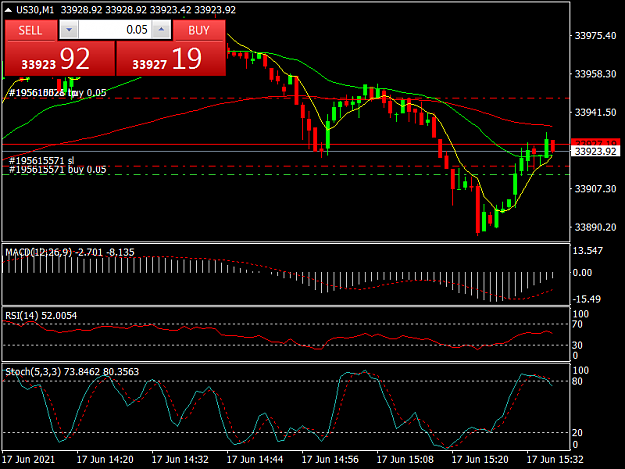Select the #195615571 buy 0.05 order label
The width and height of the screenshot is (625, 469).
(57, 170)
